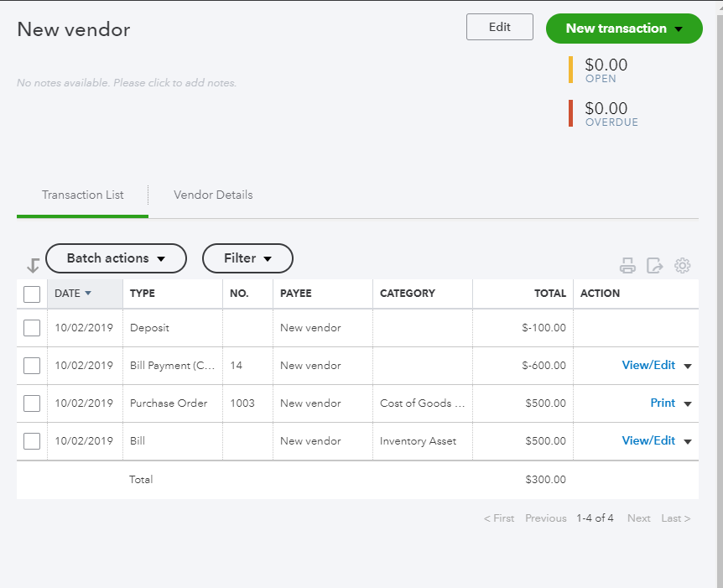Go to Previous page of transactions
The image size is (723, 588).
545,518
